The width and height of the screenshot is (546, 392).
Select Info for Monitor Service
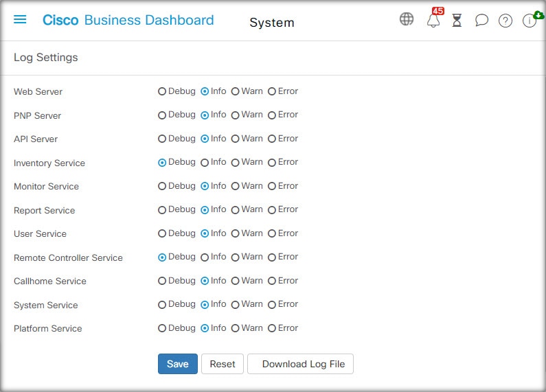pos(205,186)
